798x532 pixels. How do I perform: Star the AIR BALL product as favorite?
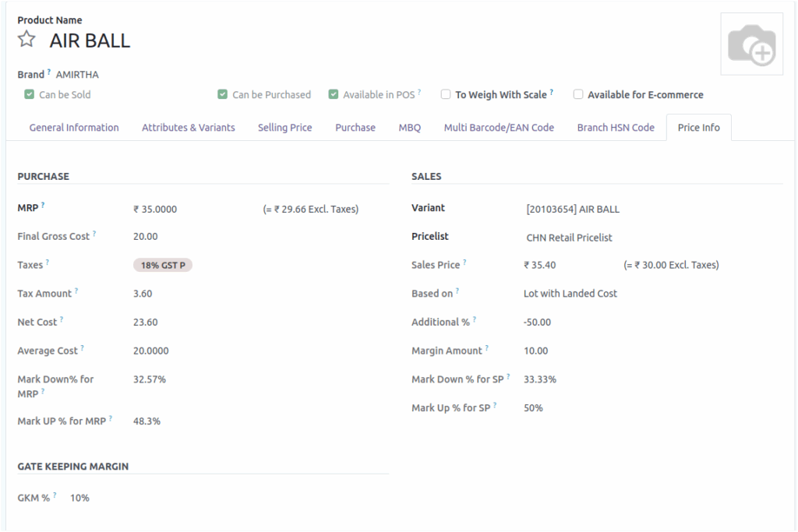tap(26, 41)
